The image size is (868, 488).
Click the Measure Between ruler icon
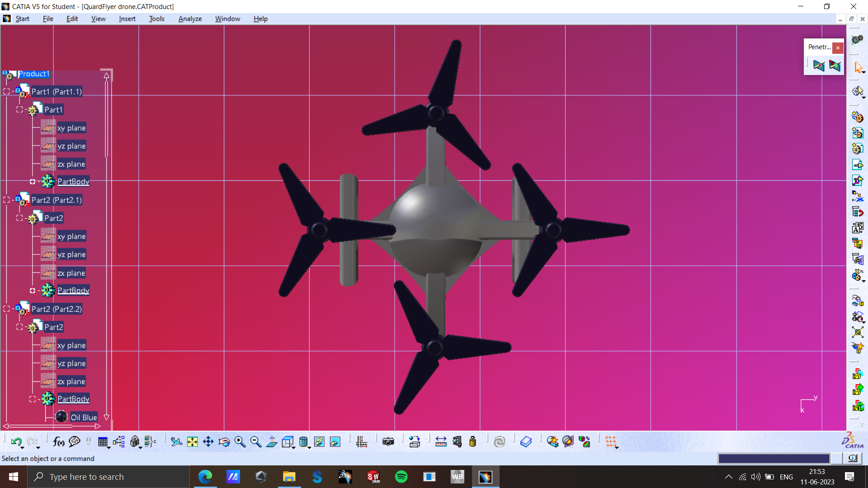[441, 441]
